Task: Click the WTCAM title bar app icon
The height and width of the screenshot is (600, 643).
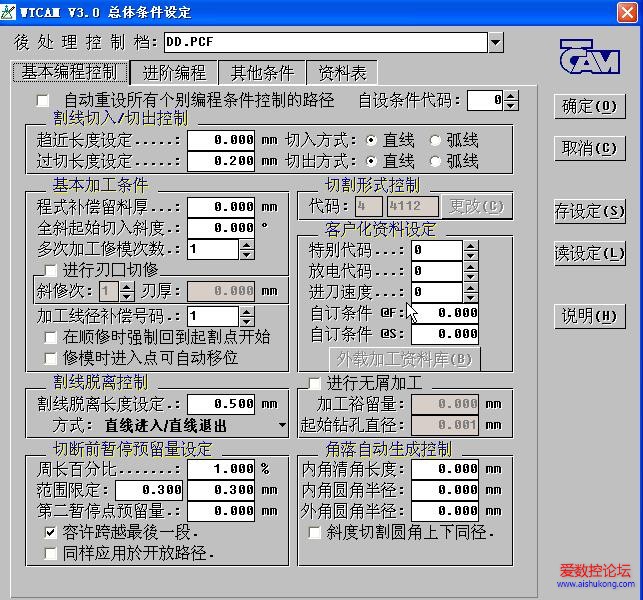Action: 8,12
